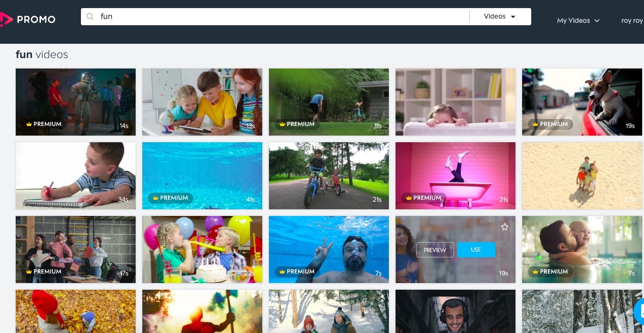Select the boy drawing in notebook video
644x333 pixels.
(76, 176)
